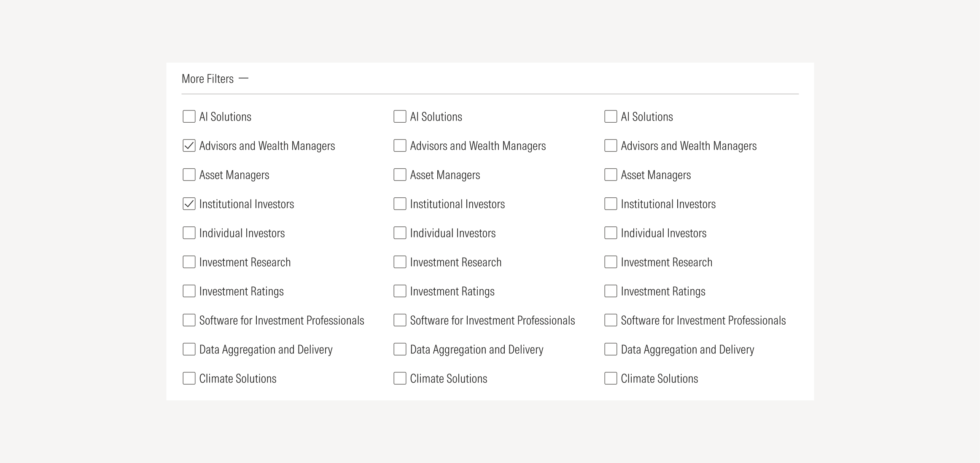980x463 pixels.
Task: Tick Investment Ratings in the right column
Action: (x=611, y=291)
